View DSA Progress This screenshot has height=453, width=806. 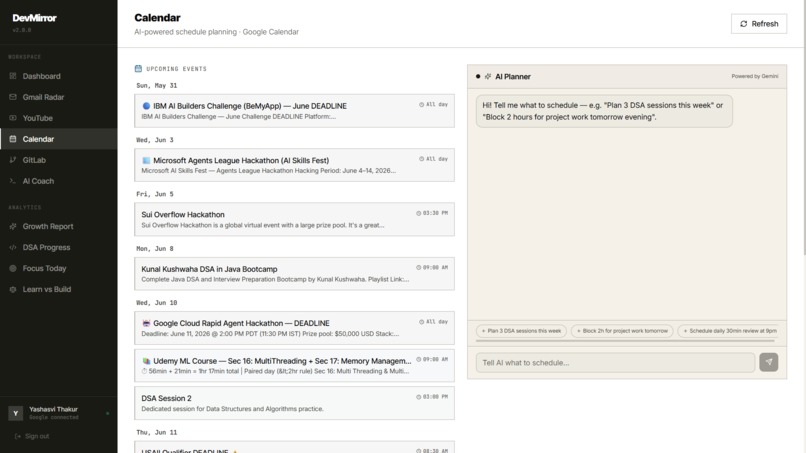tap(59, 247)
